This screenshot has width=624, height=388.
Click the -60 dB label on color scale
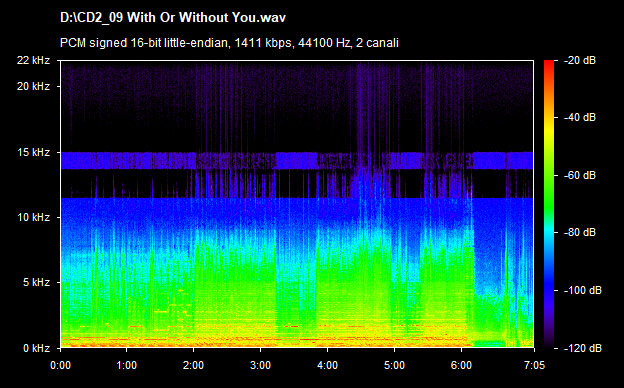coord(579,175)
